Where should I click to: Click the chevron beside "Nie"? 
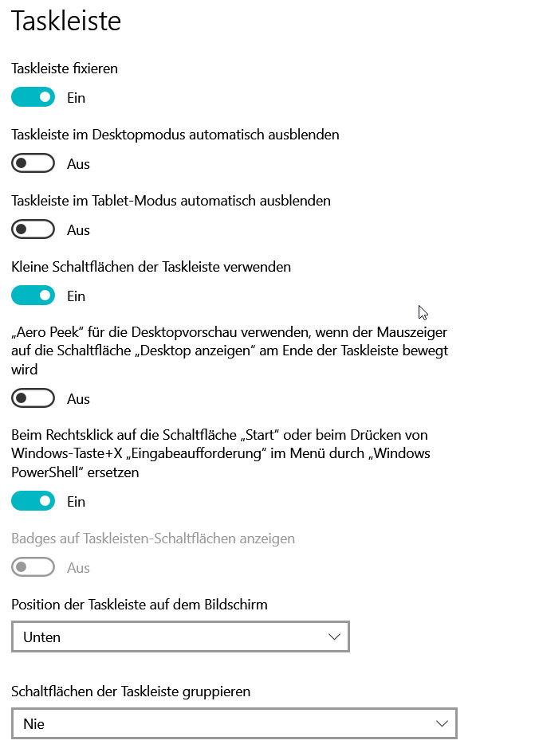point(443,723)
